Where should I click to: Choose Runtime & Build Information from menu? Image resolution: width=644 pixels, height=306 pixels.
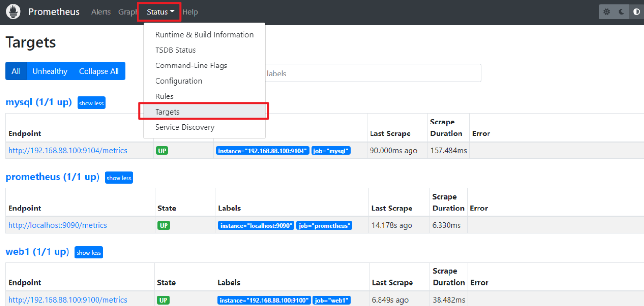click(204, 35)
